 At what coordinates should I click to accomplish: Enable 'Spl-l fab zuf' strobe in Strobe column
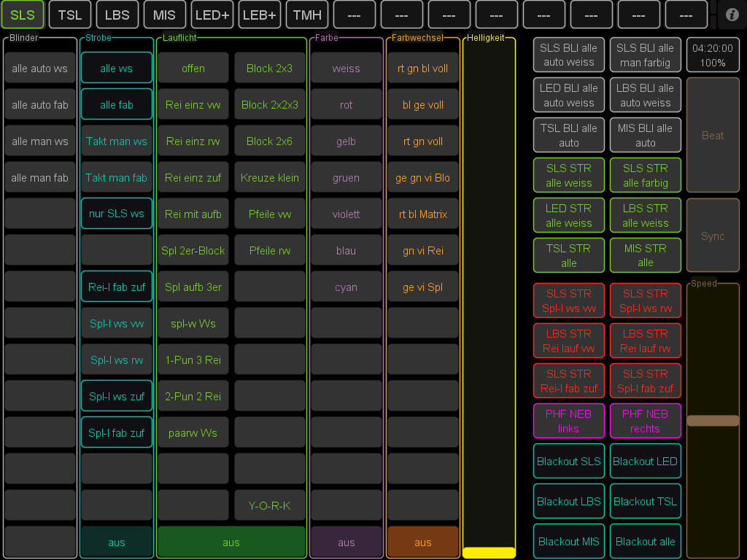pyautogui.click(x=117, y=433)
